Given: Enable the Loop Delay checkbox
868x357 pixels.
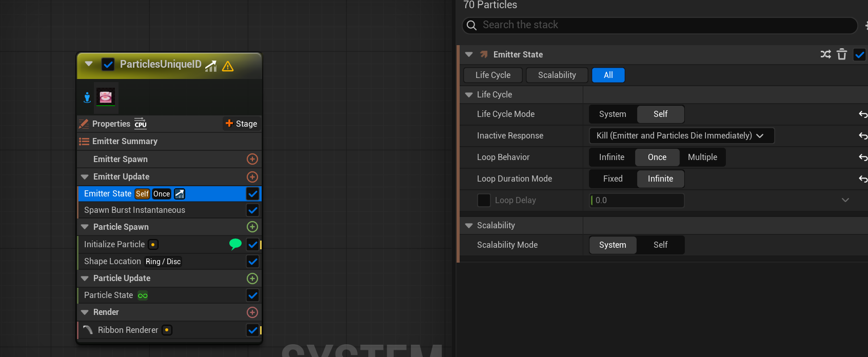Looking at the screenshot, I should click(484, 200).
